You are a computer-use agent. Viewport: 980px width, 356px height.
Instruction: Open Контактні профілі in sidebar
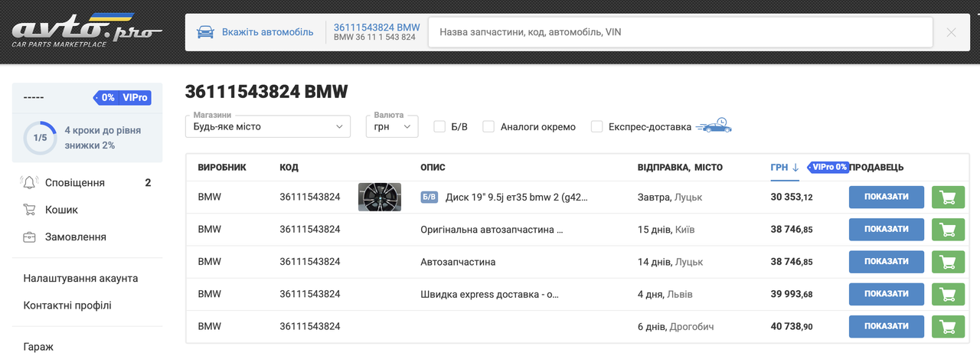pyautogui.click(x=67, y=305)
